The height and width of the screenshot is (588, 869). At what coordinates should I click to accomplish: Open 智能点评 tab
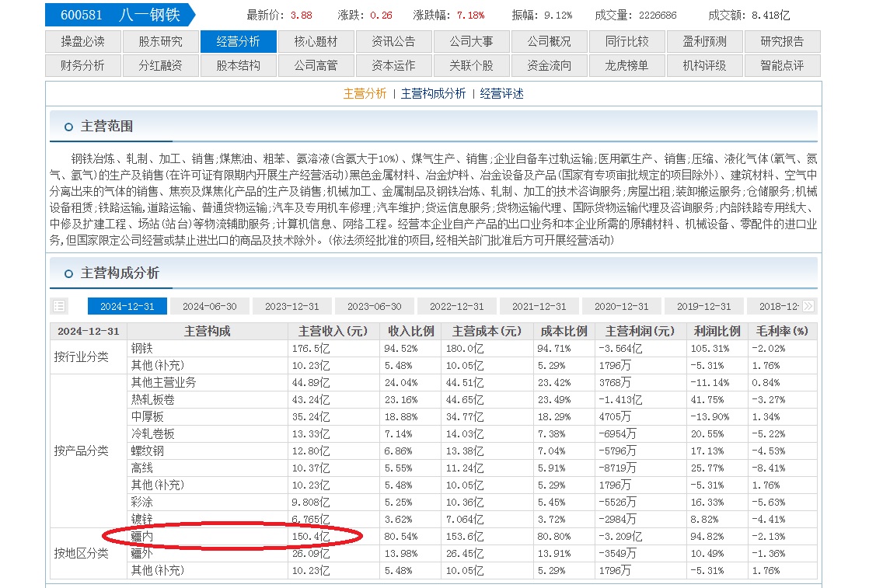[x=783, y=65]
